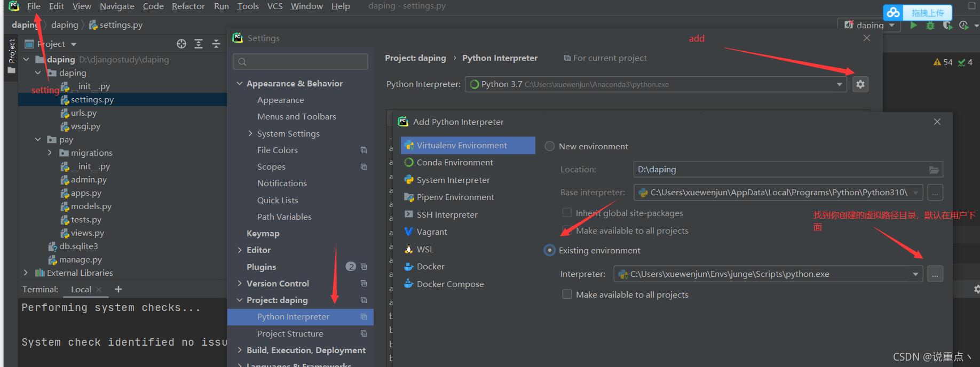Select Conda Environment in interpreter list
Screen dimensions: 980x367
click(x=454, y=163)
